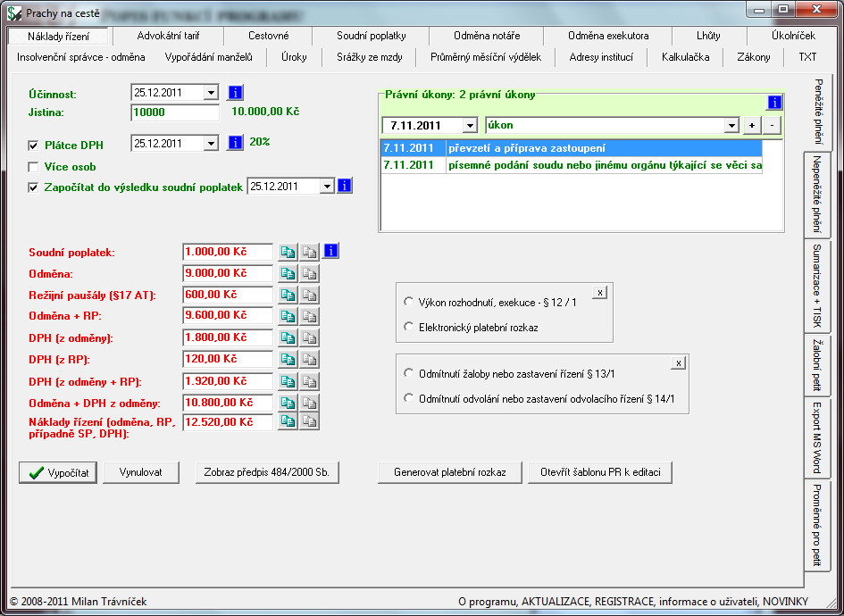Expand the soudní poplatek date dropdown
The height and width of the screenshot is (616, 844).
(x=327, y=187)
